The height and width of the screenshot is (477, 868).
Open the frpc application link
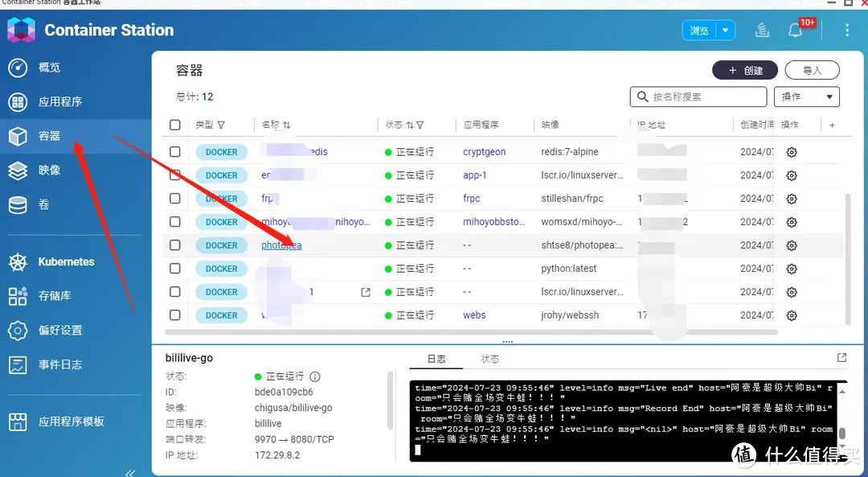coord(472,199)
